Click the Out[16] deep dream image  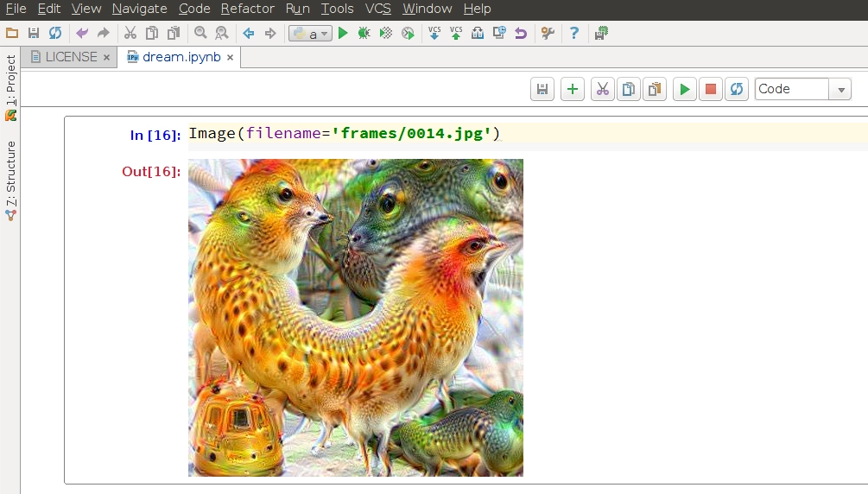(355, 318)
